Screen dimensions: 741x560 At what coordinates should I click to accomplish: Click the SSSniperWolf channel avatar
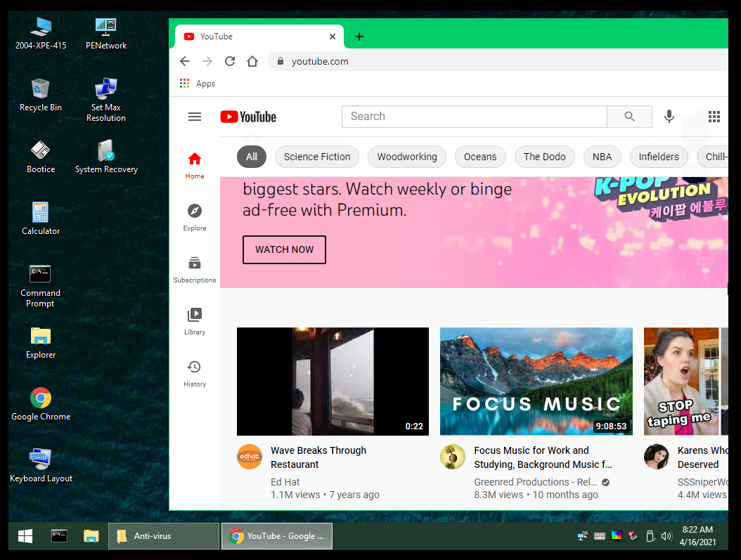(x=657, y=457)
